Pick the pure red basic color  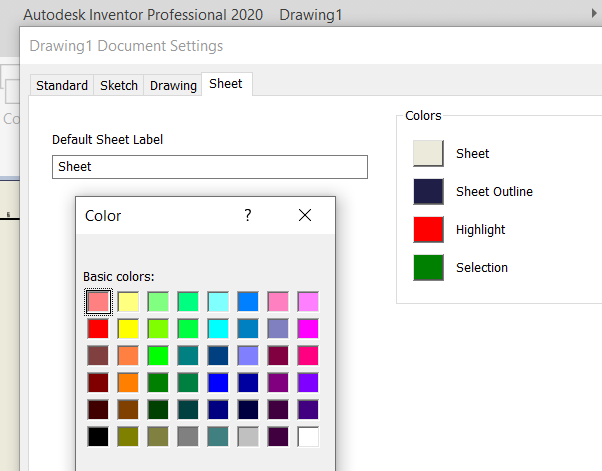click(x=98, y=328)
